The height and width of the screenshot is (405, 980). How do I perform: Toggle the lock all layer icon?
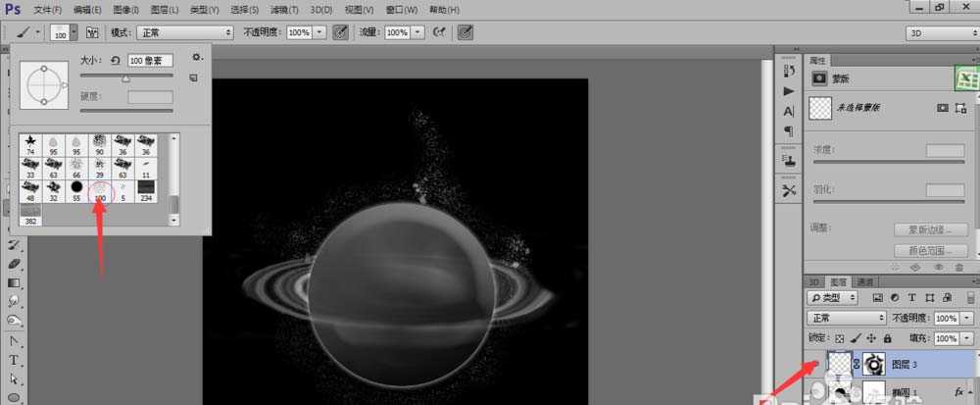[x=888, y=337]
